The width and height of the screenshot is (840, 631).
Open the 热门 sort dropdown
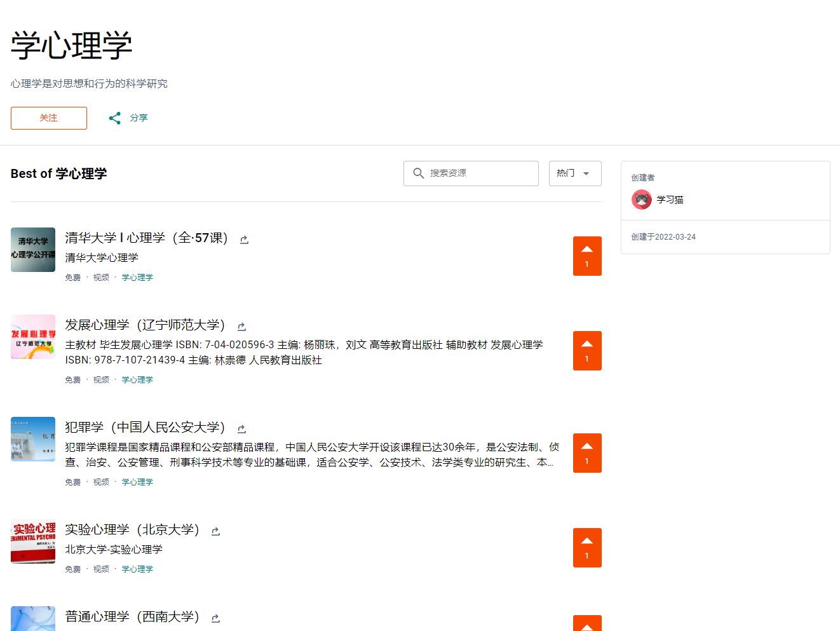coord(574,173)
